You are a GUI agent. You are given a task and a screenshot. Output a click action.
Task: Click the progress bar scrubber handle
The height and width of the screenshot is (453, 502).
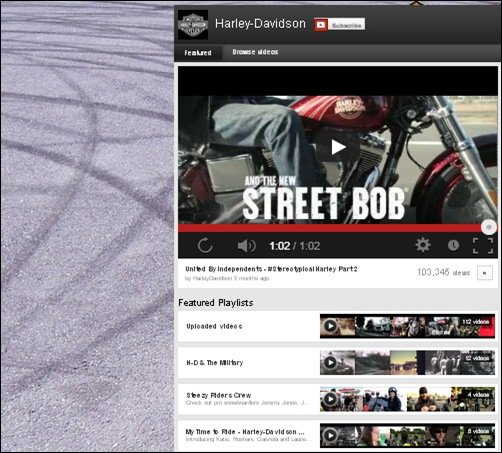pos(489,227)
